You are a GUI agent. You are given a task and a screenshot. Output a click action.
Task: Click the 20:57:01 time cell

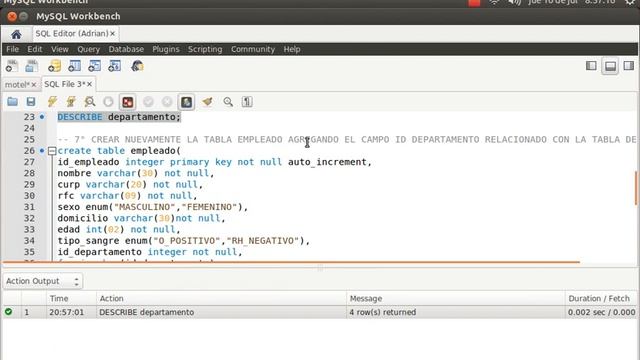[x=67, y=312]
